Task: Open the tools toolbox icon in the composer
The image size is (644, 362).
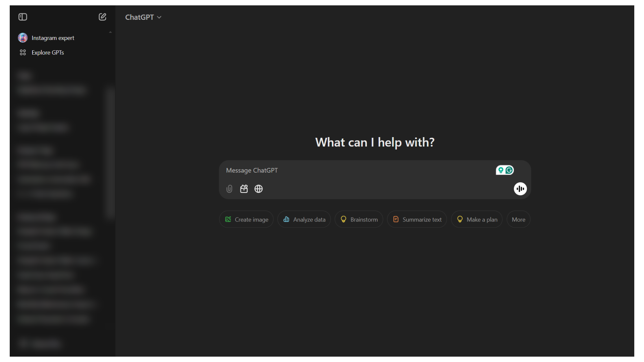Action: (x=244, y=189)
